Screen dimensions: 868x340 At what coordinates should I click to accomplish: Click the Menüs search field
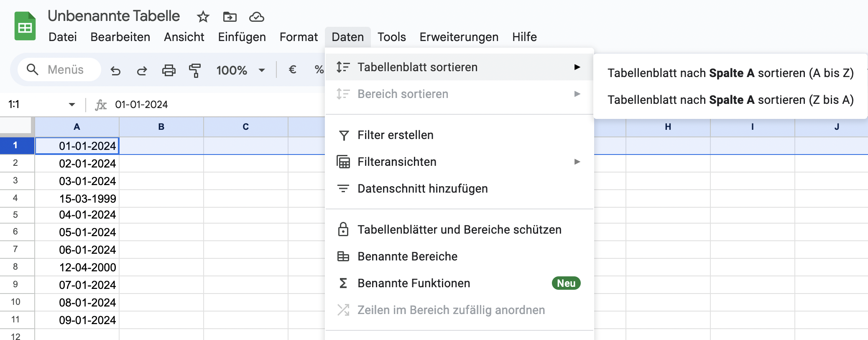59,70
